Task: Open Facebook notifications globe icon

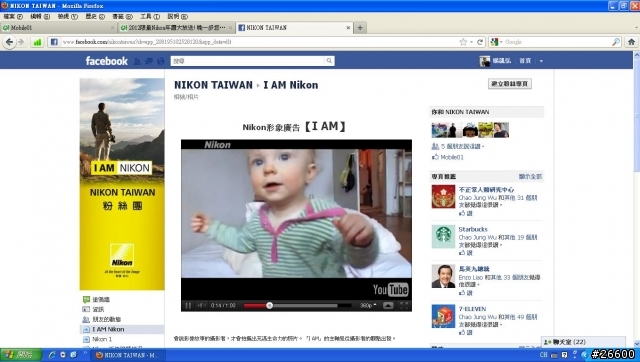Action: pyautogui.click(x=160, y=61)
